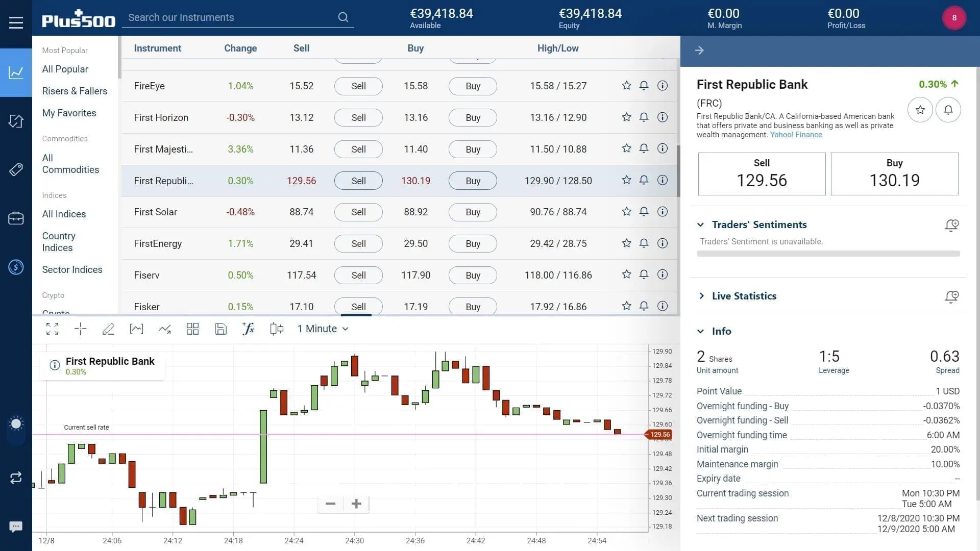This screenshot has width=980, height=551.
Task: Select the drawing pencil tool
Action: pos(108,329)
